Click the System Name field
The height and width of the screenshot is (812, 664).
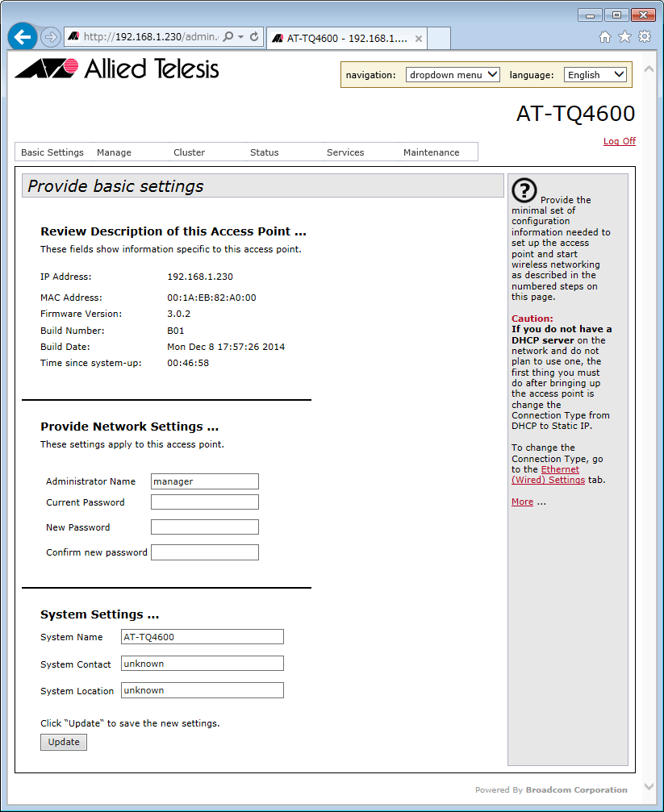[x=203, y=636]
